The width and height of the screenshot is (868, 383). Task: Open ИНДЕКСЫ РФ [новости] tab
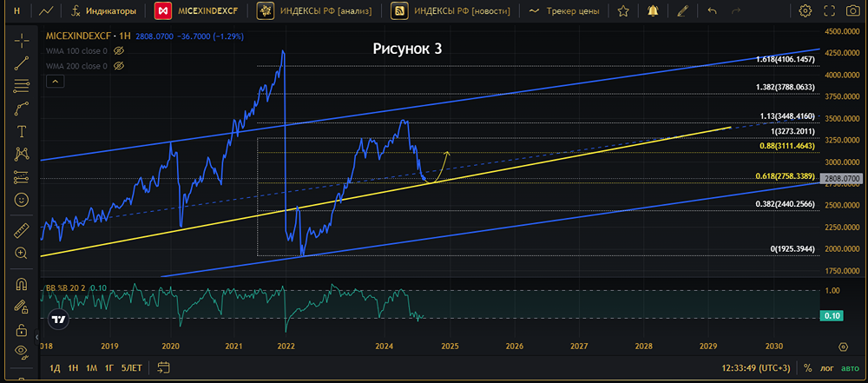coord(450,10)
